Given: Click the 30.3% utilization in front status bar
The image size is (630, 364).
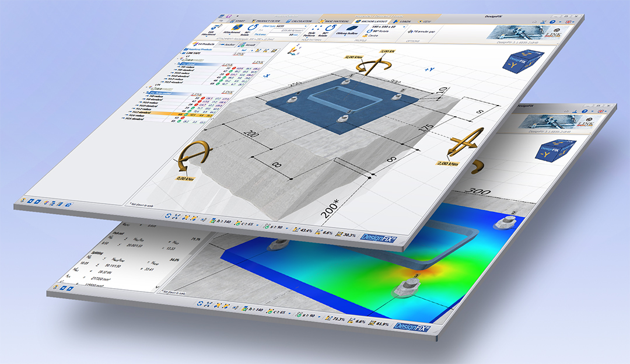Looking at the screenshot, I should click(346, 235).
